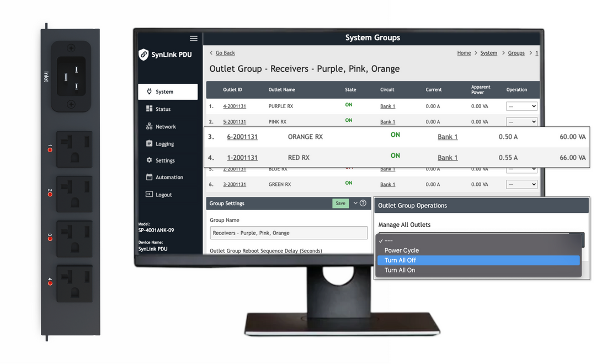Collapse the Group Settings panel chevron
Viewport: 607px width, 364px height.
click(x=355, y=203)
